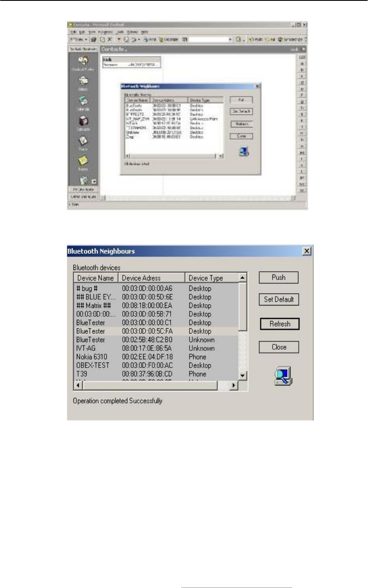Click Organize in the Outlook toolbar

[x=168, y=39]
